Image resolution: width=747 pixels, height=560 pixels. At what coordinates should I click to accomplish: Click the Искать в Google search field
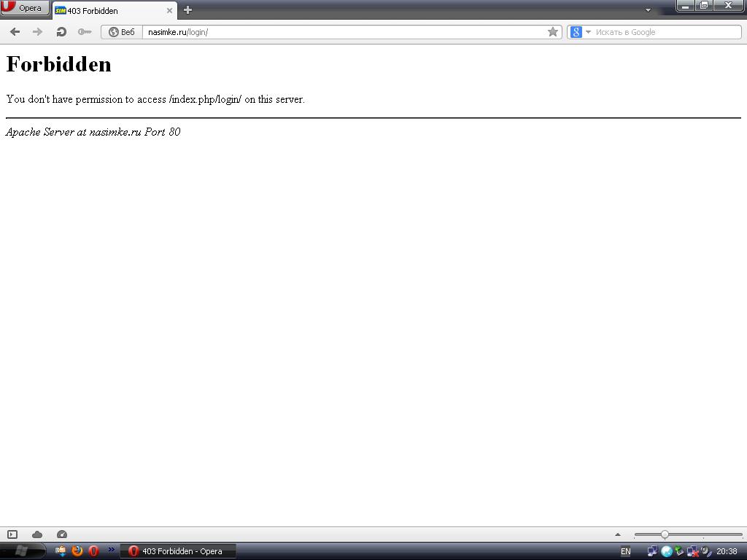[x=667, y=32]
